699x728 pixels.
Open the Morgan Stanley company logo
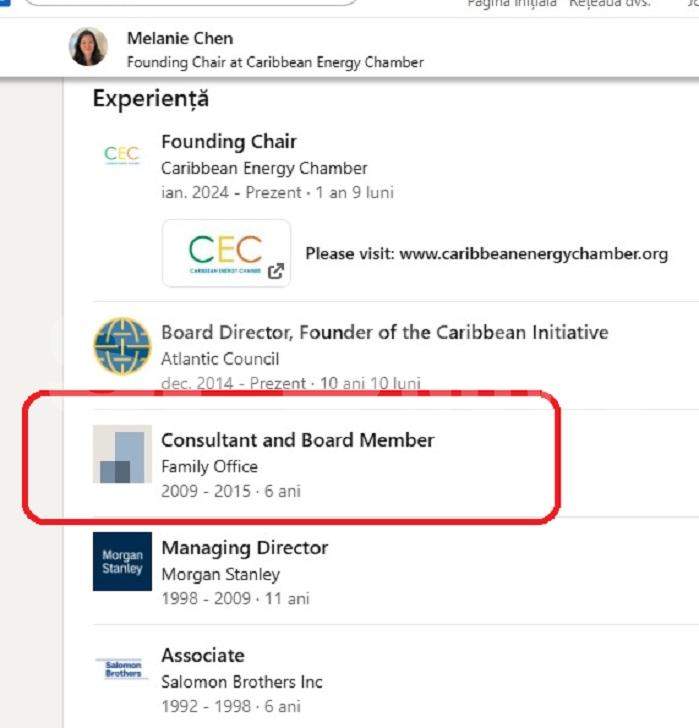tap(122, 561)
